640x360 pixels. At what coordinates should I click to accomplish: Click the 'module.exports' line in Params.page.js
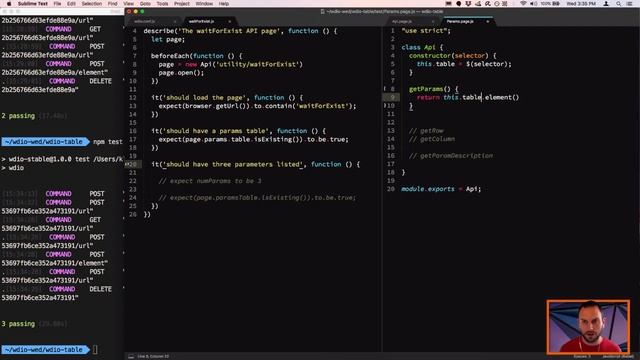pos(441,189)
